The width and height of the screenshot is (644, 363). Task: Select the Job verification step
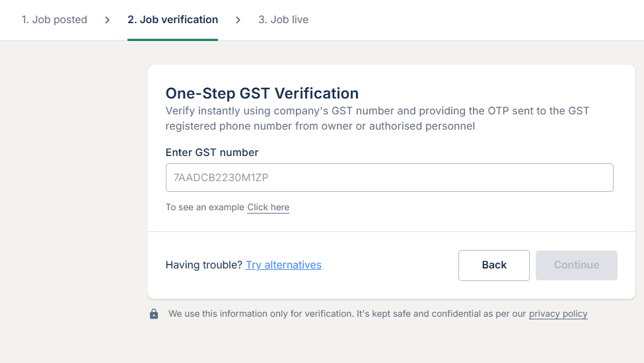pyautogui.click(x=172, y=20)
